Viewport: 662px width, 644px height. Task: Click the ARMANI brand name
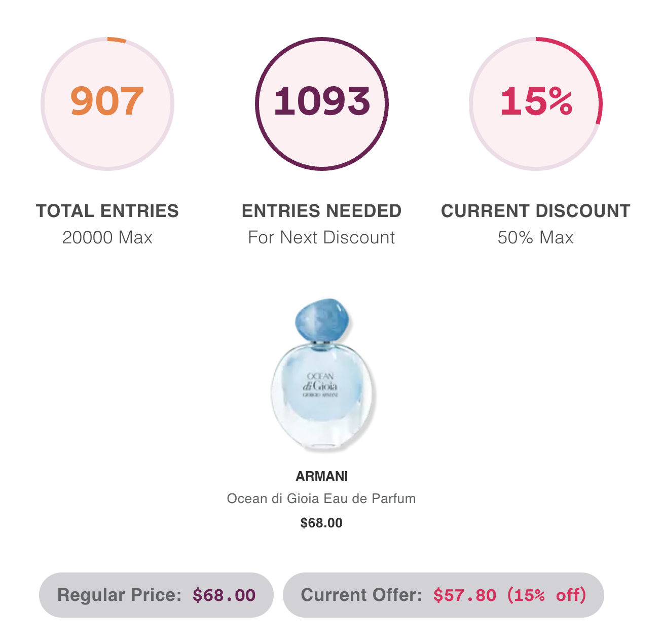click(322, 476)
